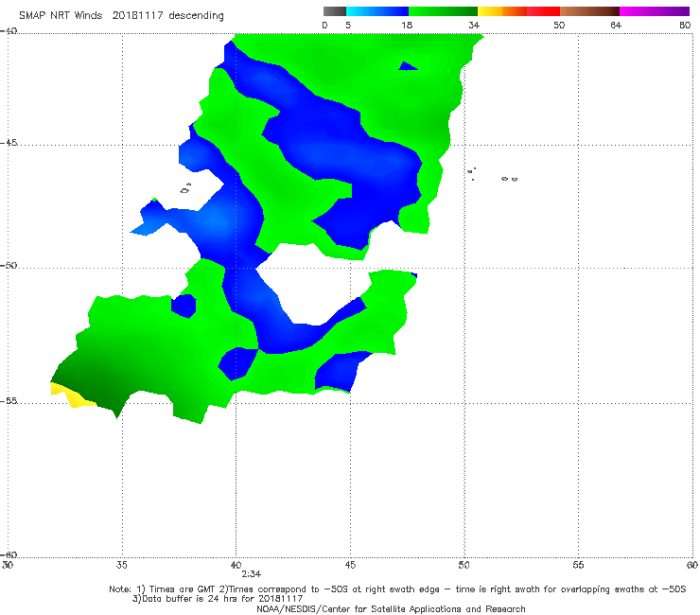The height and width of the screenshot is (615, 700).
Task: Click the gray segment of the color bar
Action: tap(335, 11)
